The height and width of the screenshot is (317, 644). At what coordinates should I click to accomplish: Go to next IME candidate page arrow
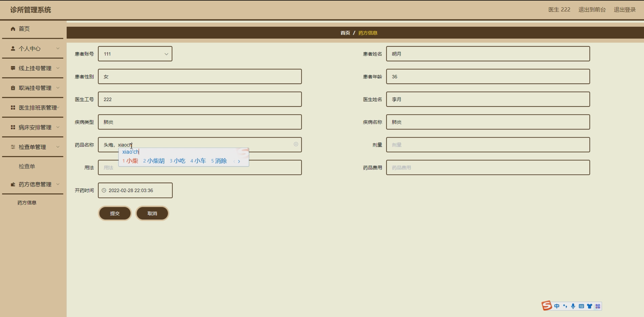click(239, 161)
